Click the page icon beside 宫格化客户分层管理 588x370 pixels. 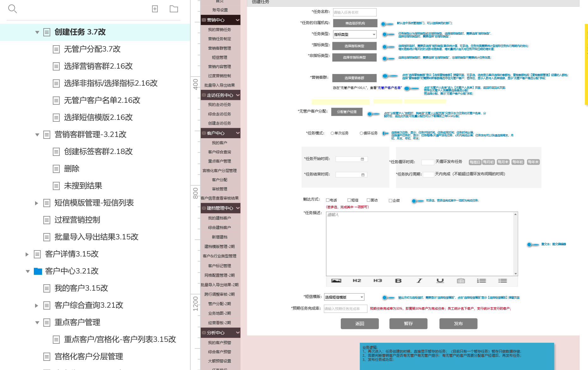(47, 357)
